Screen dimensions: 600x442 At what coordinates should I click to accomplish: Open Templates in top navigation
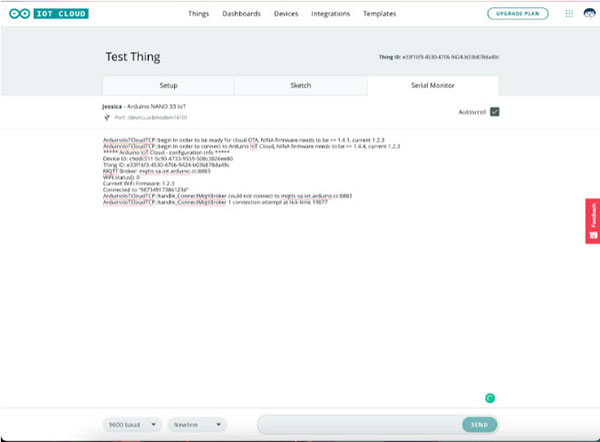click(380, 14)
